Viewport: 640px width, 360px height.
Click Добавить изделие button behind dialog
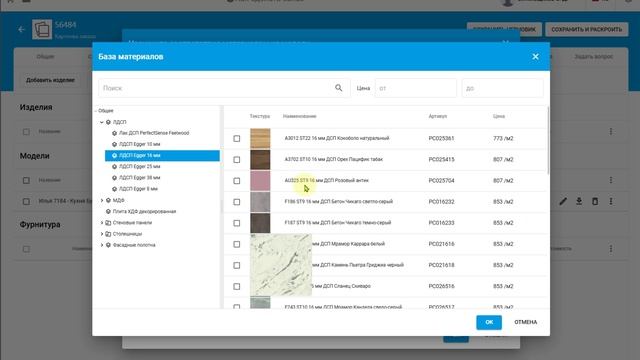(x=50, y=80)
